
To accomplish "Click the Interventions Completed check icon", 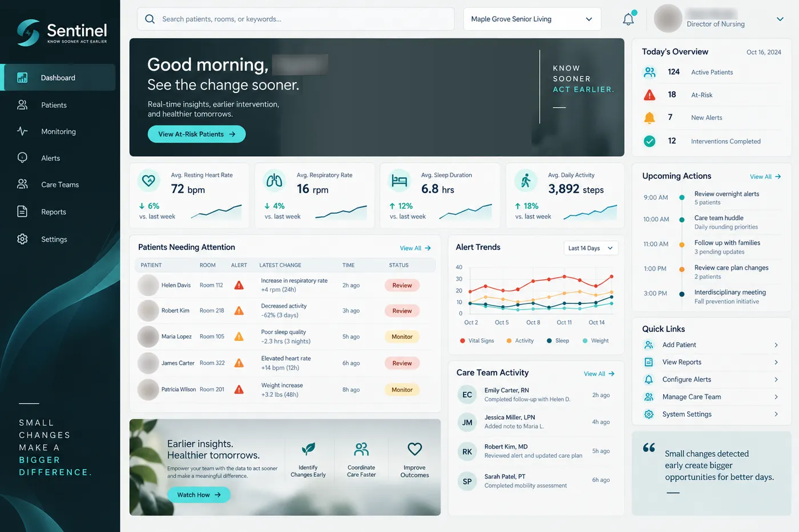I will coord(649,141).
